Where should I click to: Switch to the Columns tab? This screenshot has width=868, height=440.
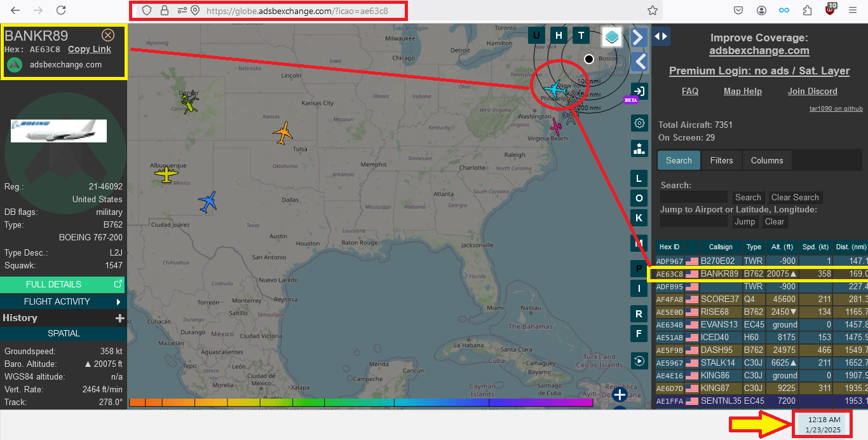[767, 160]
